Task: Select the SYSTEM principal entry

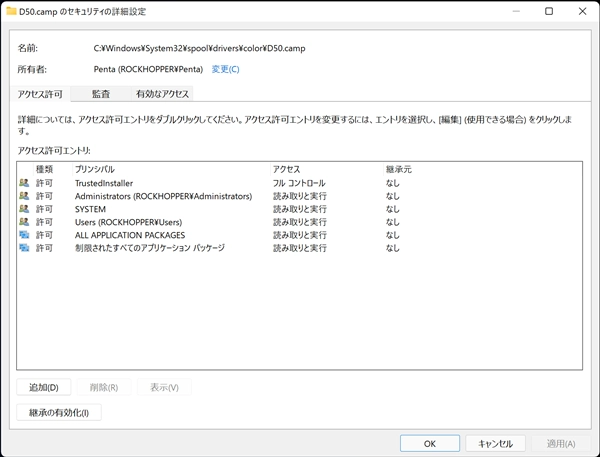Action: pos(299,209)
